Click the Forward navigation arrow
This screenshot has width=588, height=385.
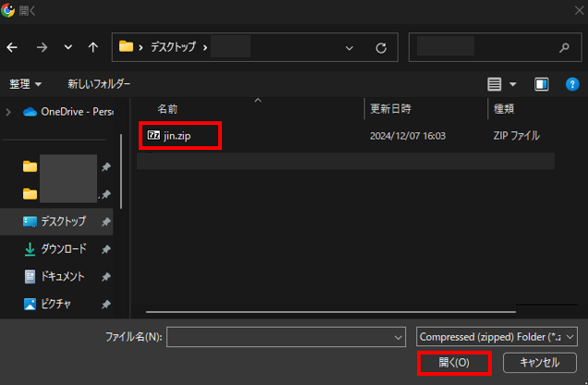(x=42, y=47)
